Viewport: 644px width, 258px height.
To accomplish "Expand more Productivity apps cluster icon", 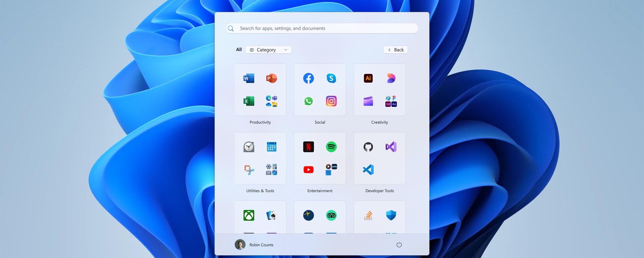I will 272,101.
